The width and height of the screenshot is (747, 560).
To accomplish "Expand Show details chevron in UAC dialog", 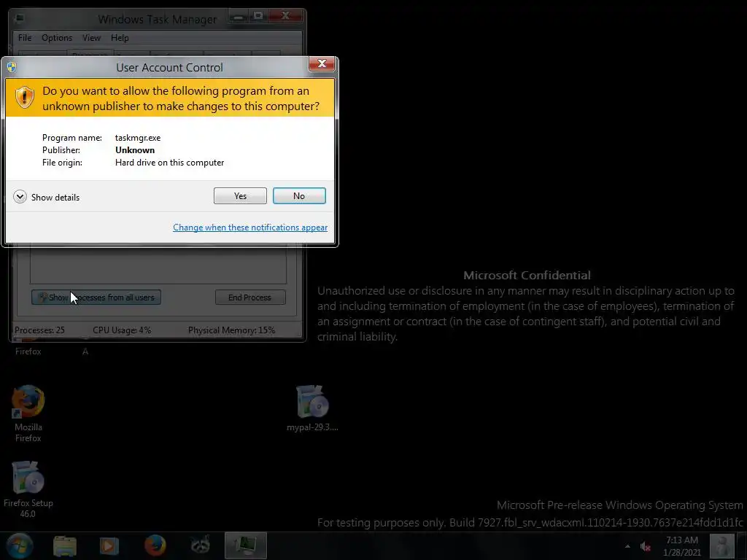I will click(x=20, y=197).
